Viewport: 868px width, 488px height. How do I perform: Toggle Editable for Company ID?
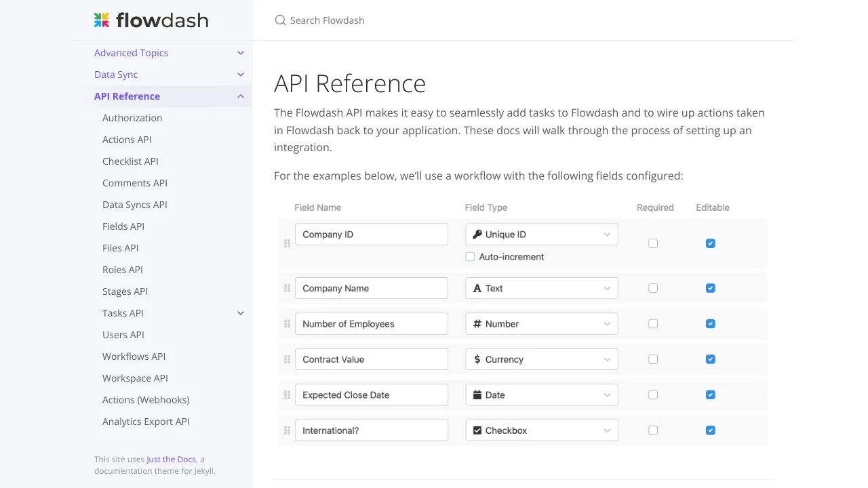pyautogui.click(x=710, y=243)
